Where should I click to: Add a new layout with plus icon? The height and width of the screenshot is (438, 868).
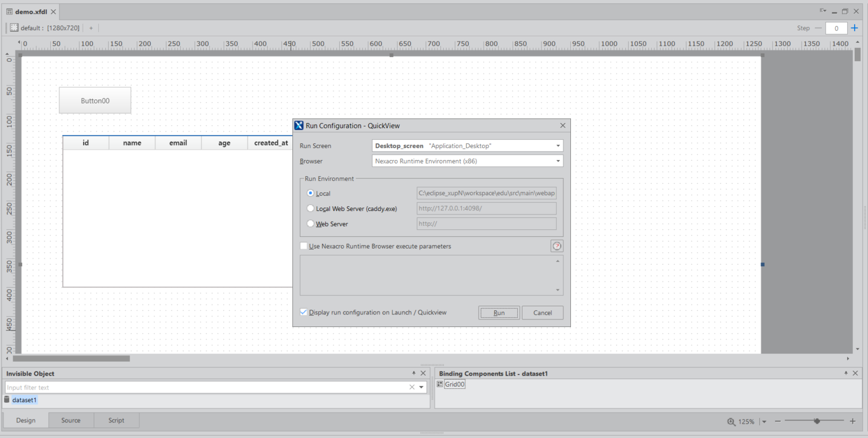tap(91, 28)
